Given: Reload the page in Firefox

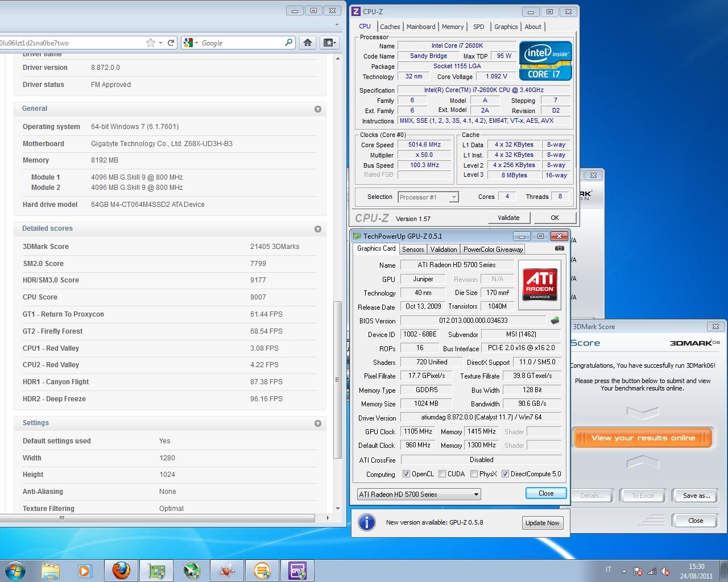Looking at the screenshot, I should click(x=171, y=43).
